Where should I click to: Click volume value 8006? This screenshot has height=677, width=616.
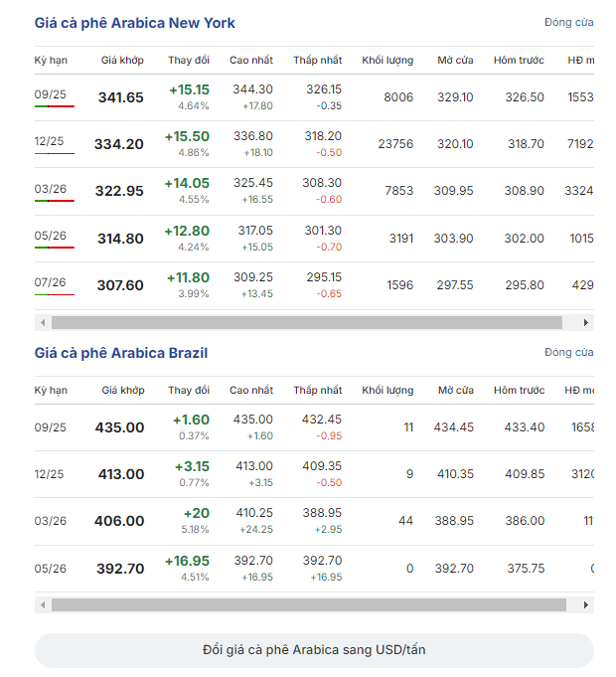coord(398,97)
